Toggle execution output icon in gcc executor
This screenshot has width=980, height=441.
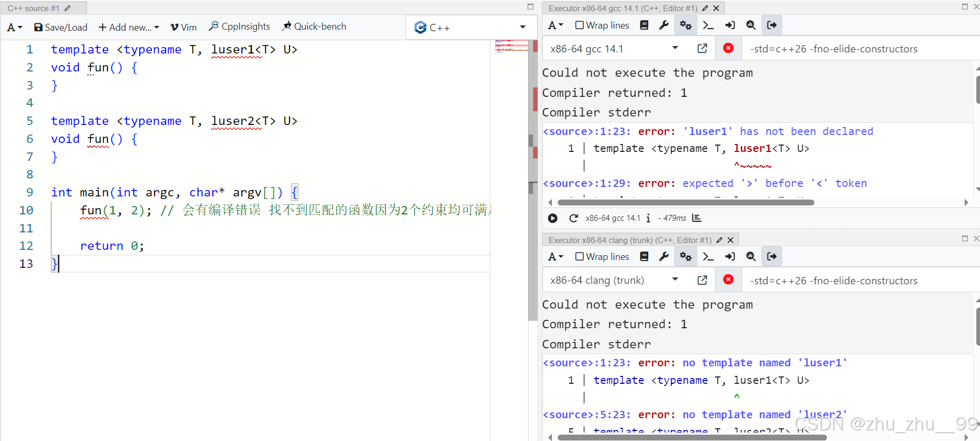[x=772, y=25]
